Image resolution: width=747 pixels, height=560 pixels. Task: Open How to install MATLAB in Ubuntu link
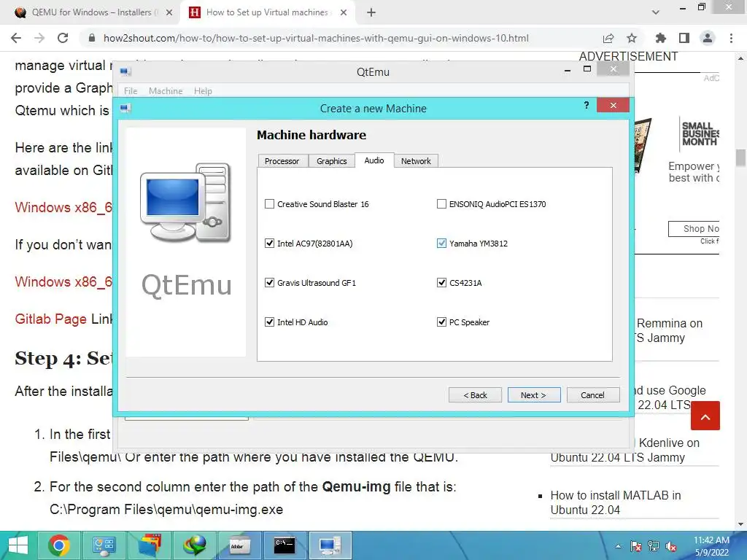click(616, 502)
